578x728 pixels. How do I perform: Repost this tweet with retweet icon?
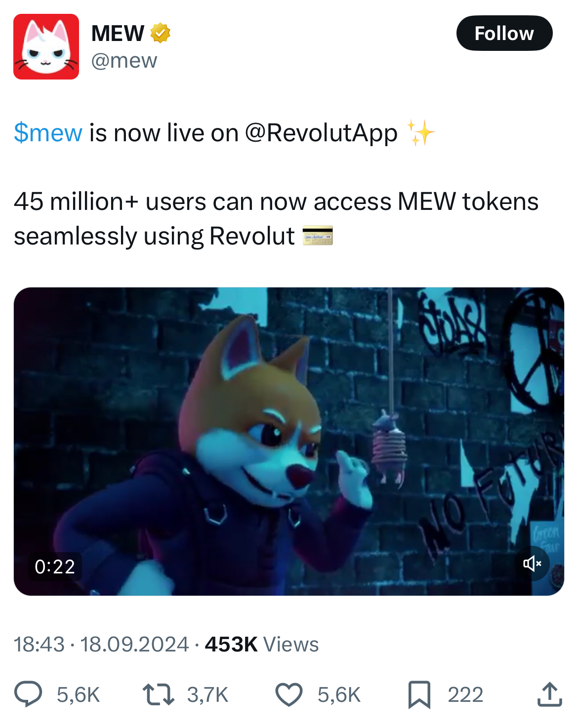click(158, 694)
